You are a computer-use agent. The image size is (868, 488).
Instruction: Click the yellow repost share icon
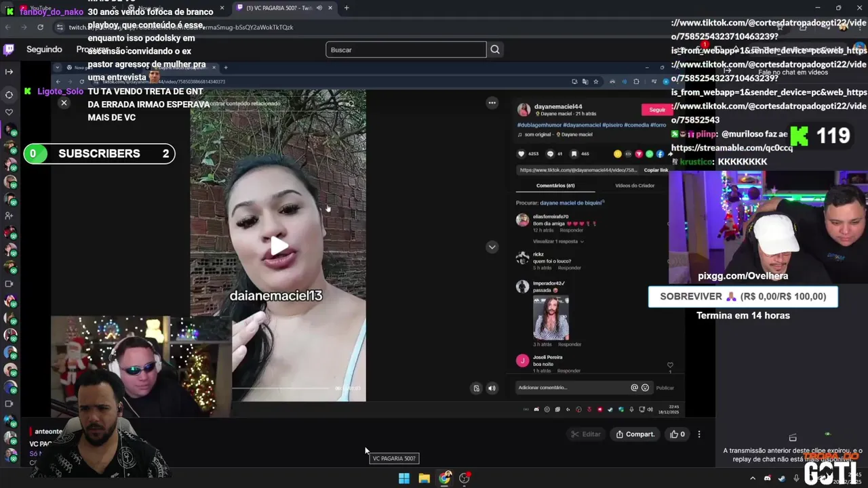click(617, 154)
